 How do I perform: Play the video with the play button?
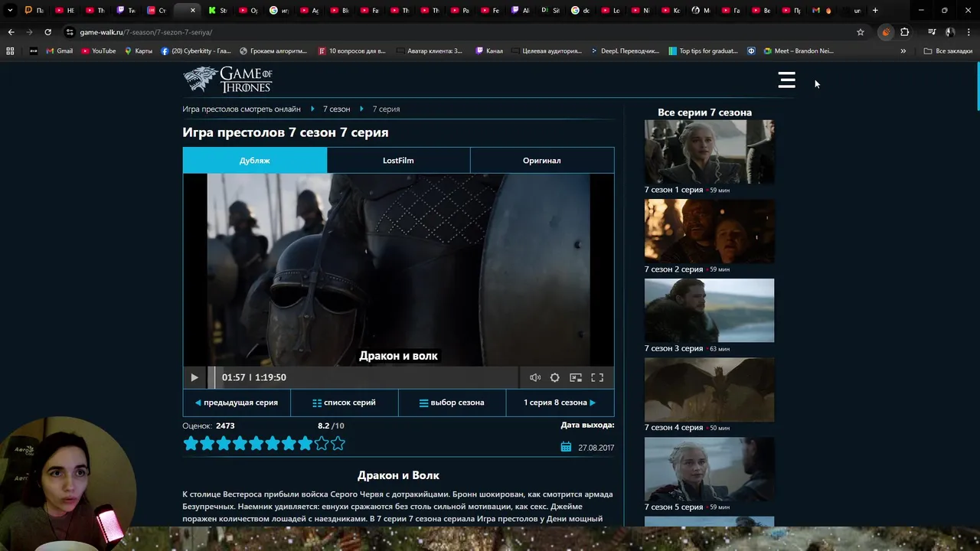(194, 377)
